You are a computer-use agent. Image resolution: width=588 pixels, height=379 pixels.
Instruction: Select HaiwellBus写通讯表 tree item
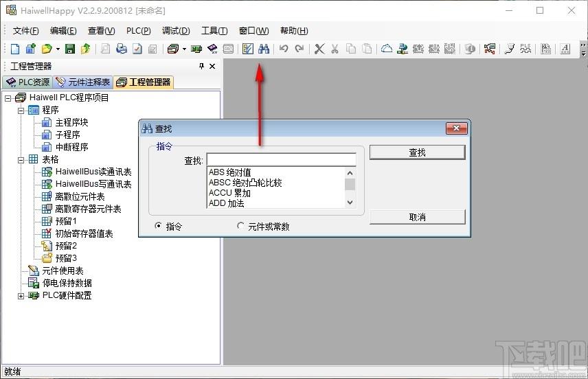coord(93,185)
